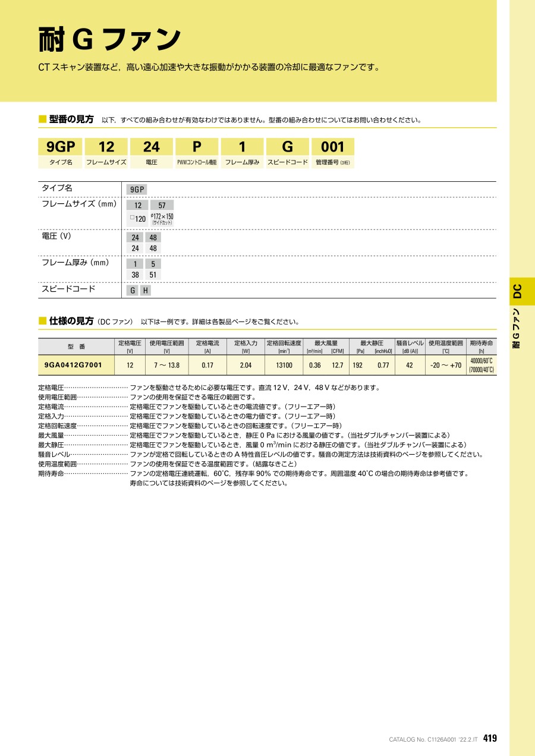Select the 13100 rated speed value
Image resolution: width=535 pixels, height=756 pixels.
(x=284, y=366)
